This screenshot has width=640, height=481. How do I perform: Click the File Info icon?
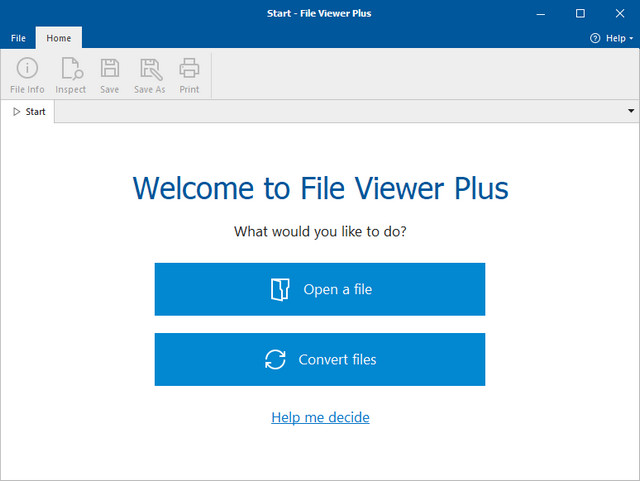[x=28, y=69]
